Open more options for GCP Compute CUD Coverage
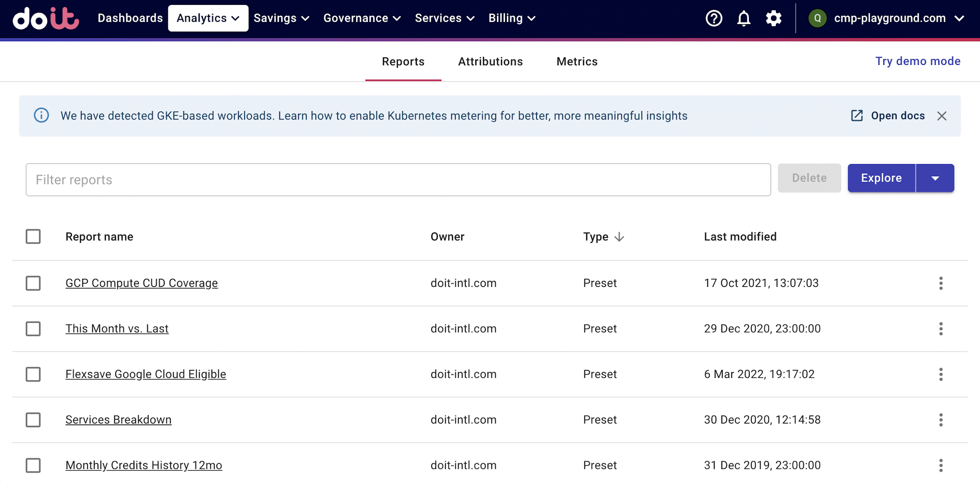The height and width of the screenshot is (482, 980). pyautogui.click(x=941, y=283)
